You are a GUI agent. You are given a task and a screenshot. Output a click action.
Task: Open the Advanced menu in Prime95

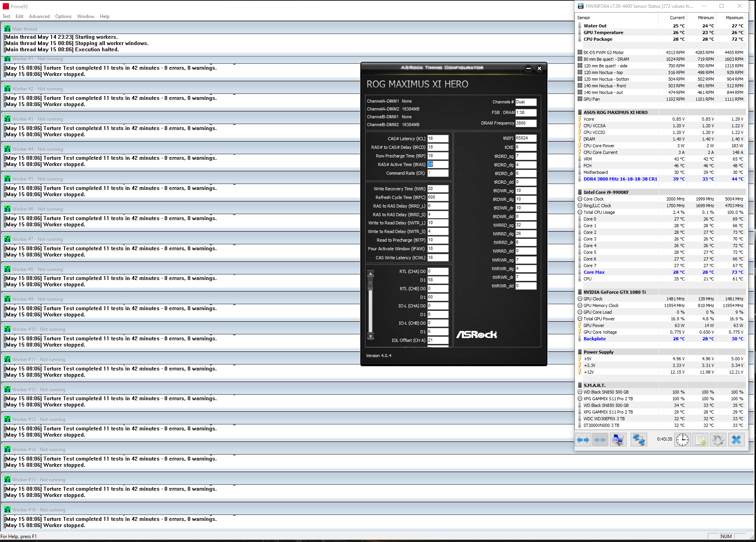39,16
